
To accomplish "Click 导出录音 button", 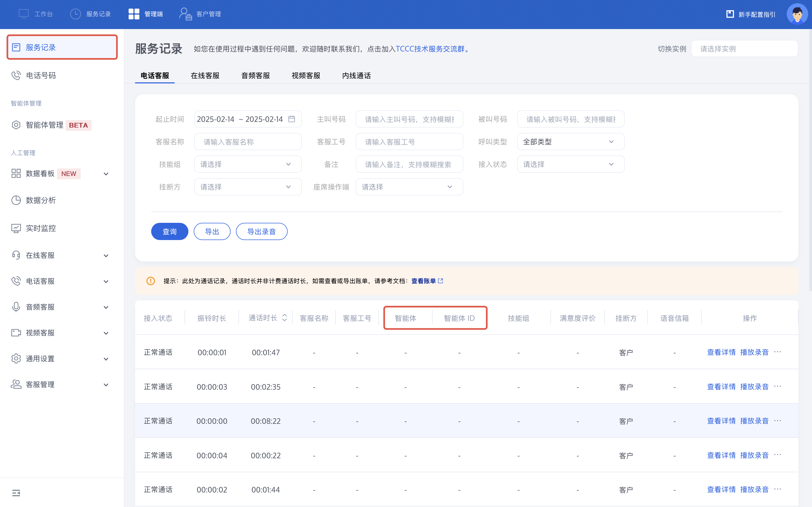I will click(261, 231).
